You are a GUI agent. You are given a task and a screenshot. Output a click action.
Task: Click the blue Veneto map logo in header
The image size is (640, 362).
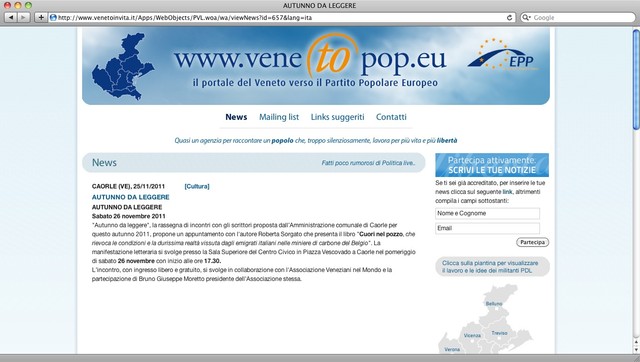(122, 67)
